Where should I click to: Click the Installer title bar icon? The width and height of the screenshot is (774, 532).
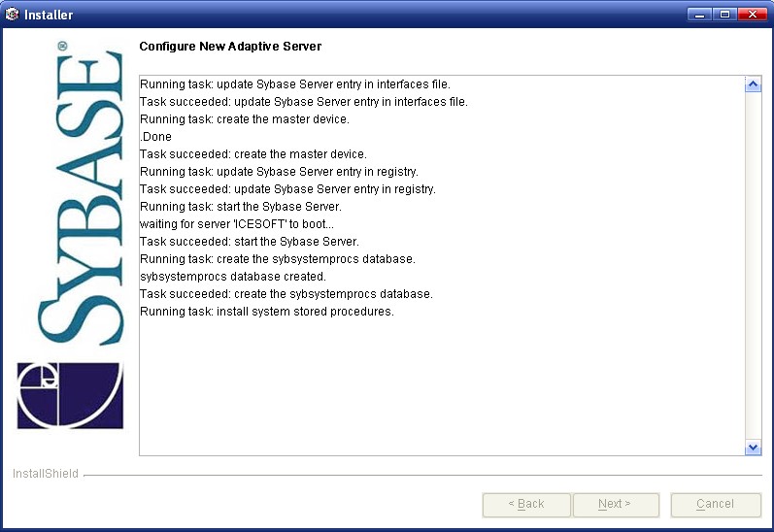13,15
